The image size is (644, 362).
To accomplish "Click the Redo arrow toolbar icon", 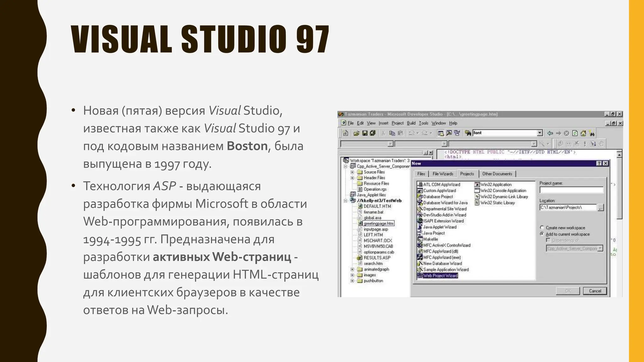I will pyautogui.click(x=425, y=133).
